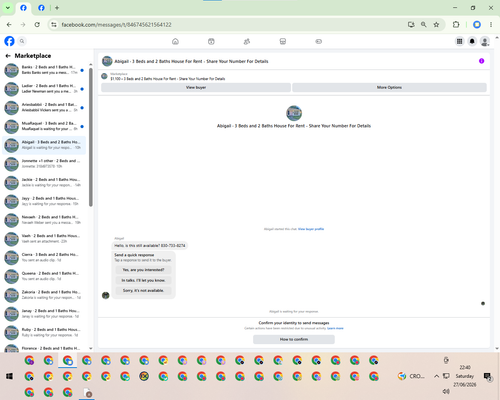Open the Zakoria conversation in the chat list
Viewport: 500px width, 400px height.
(44, 295)
